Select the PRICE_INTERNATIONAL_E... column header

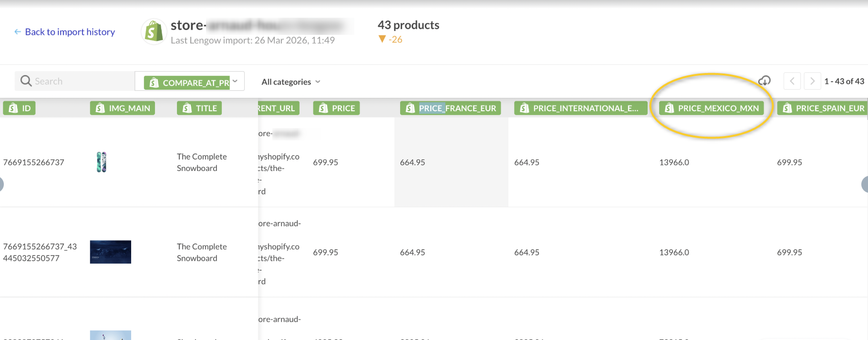pos(580,108)
